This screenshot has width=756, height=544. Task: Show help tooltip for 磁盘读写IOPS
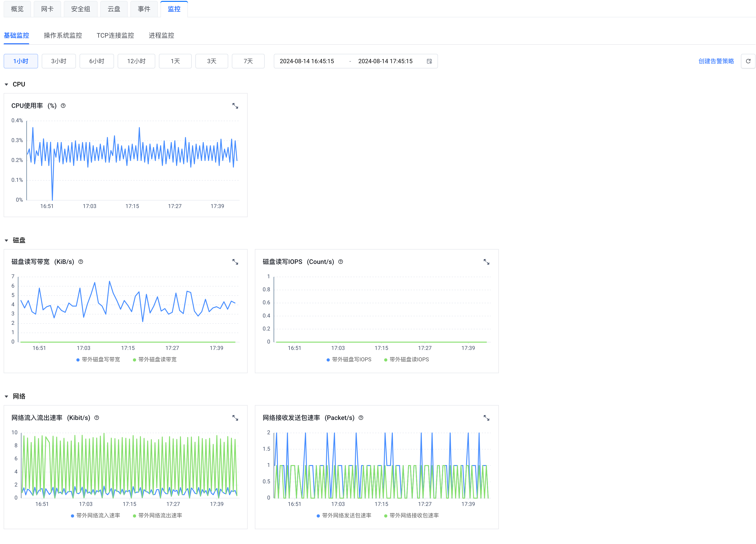pyautogui.click(x=341, y=262)
